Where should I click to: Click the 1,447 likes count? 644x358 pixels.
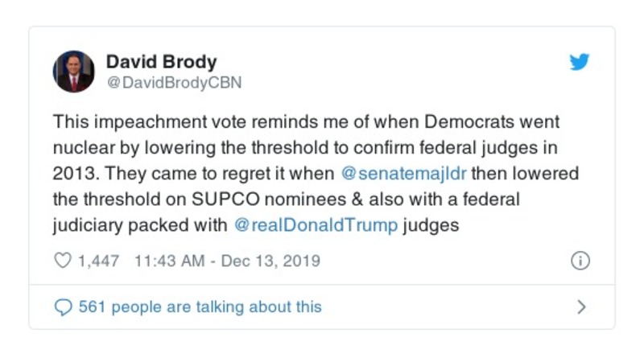point(98,261)
